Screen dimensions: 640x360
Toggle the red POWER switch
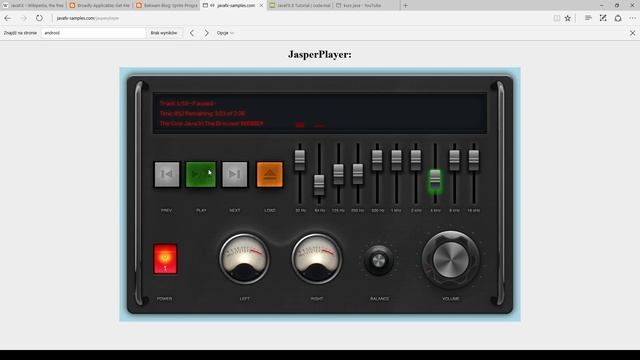tap(165, 259)
